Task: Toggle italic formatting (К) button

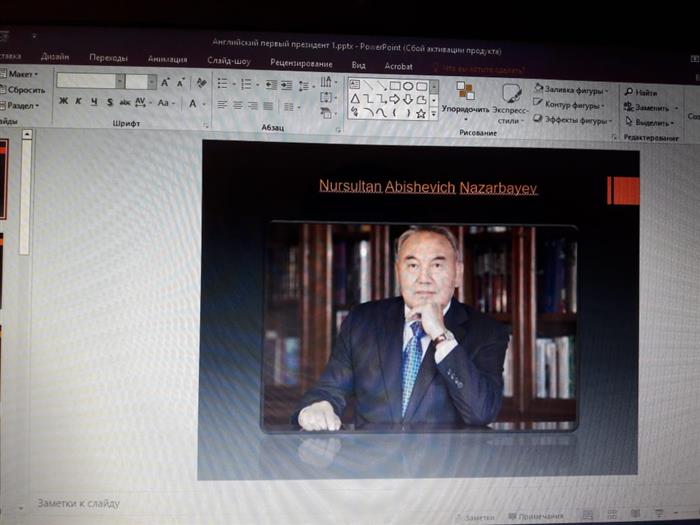Action: [79, 101]
